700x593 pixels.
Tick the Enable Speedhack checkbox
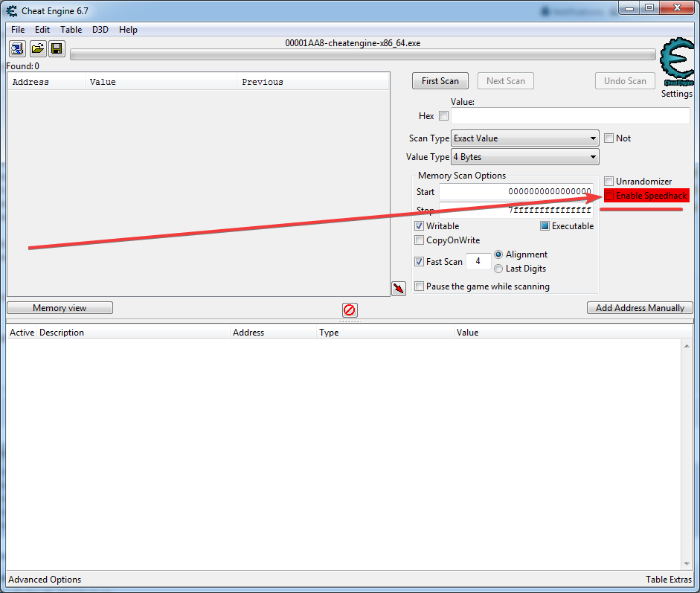tap(609, 195)
